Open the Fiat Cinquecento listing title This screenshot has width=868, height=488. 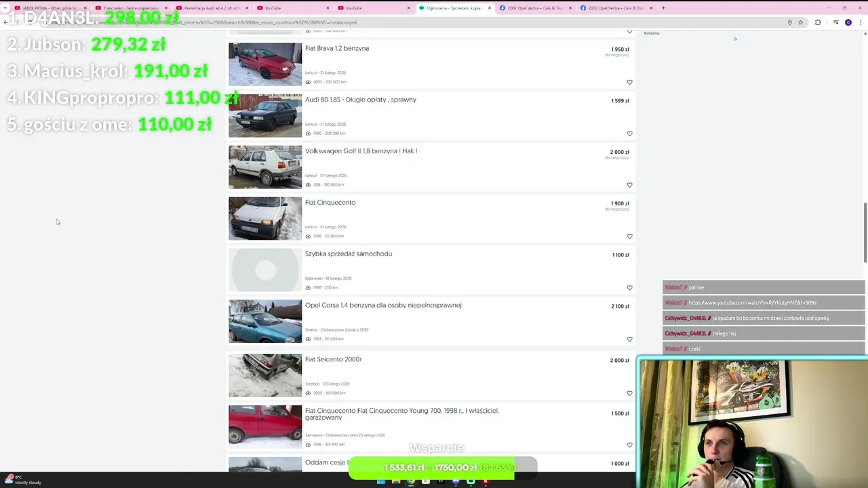[330, 203]
